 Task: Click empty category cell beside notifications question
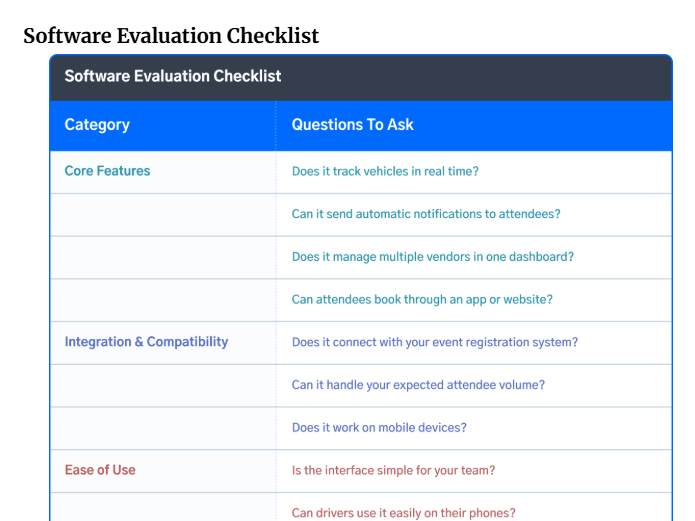(x=163, y=215)
